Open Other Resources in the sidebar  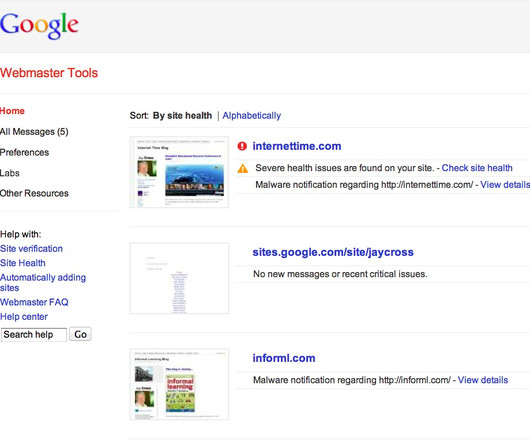[x=34, y=193]
